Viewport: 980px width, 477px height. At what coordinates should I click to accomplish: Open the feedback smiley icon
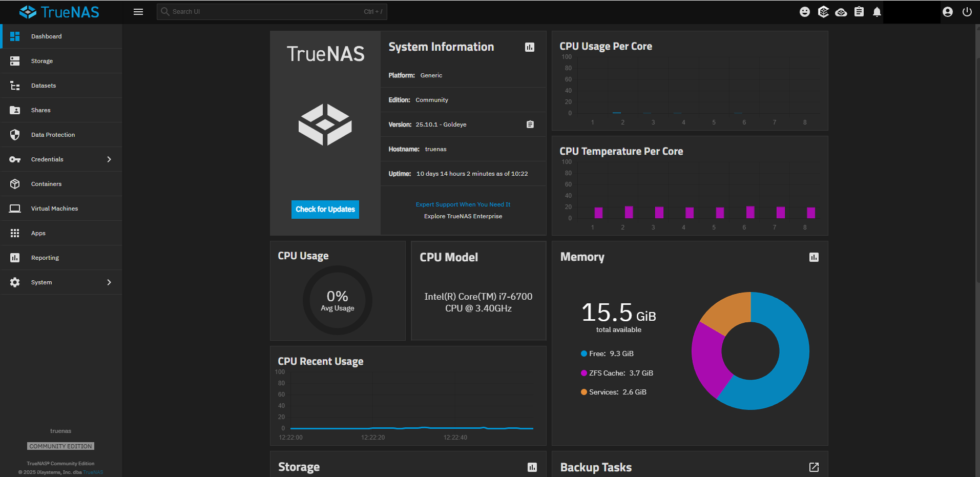tap(805, 12)
